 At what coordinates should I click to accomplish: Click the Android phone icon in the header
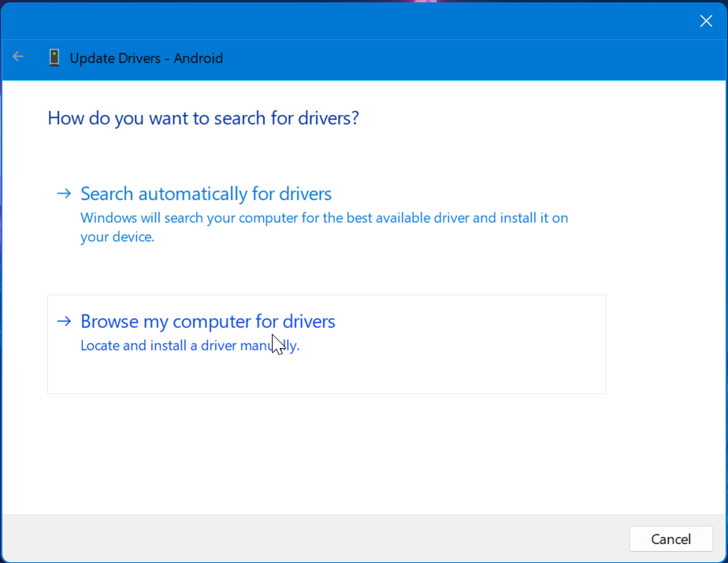pos(54,57)
